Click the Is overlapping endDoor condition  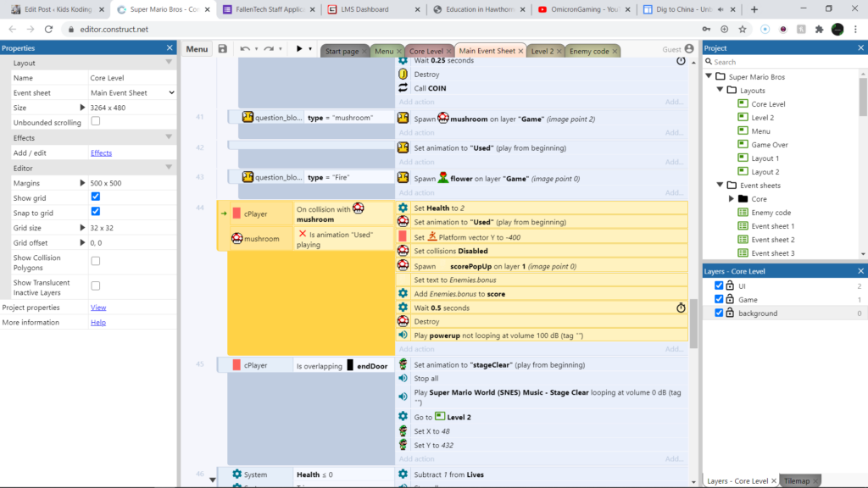click(342, 366)
